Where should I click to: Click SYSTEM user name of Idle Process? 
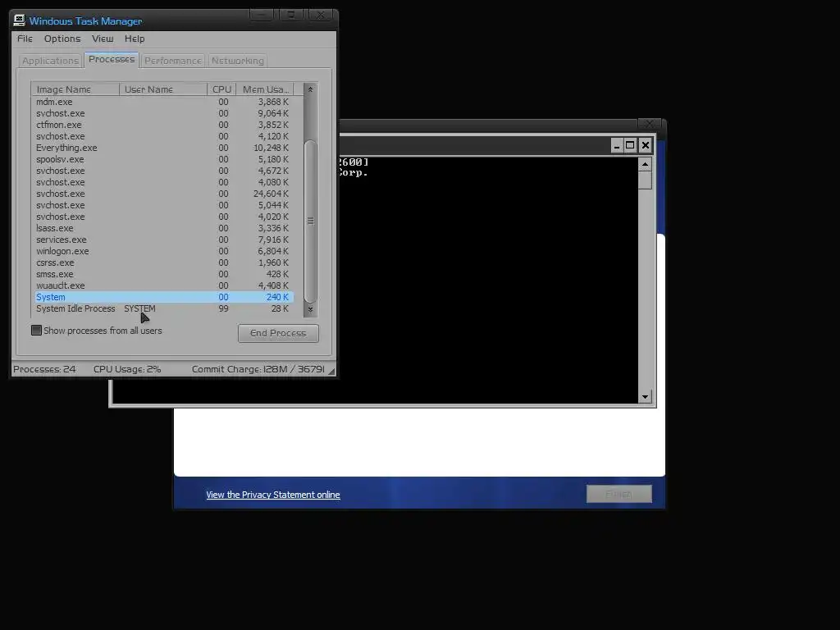pyautogui.click(x=139, y=308)
